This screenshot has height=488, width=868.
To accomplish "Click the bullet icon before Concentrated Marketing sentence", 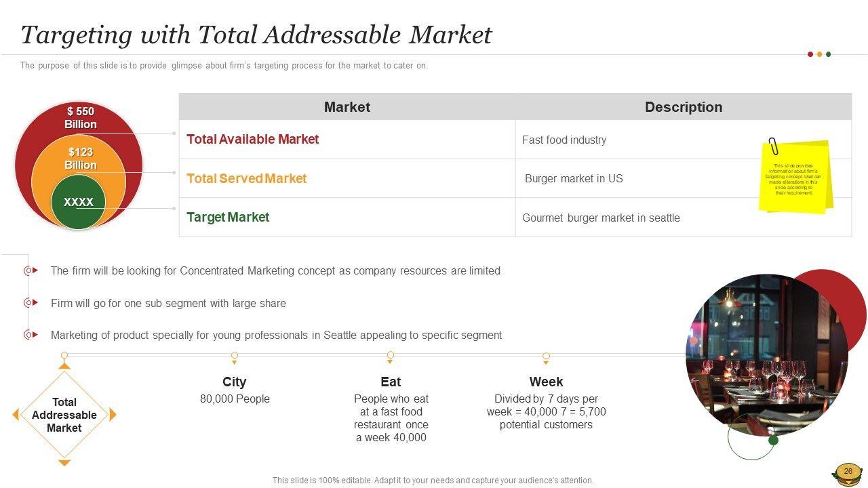I will click(x=30, y=270).
